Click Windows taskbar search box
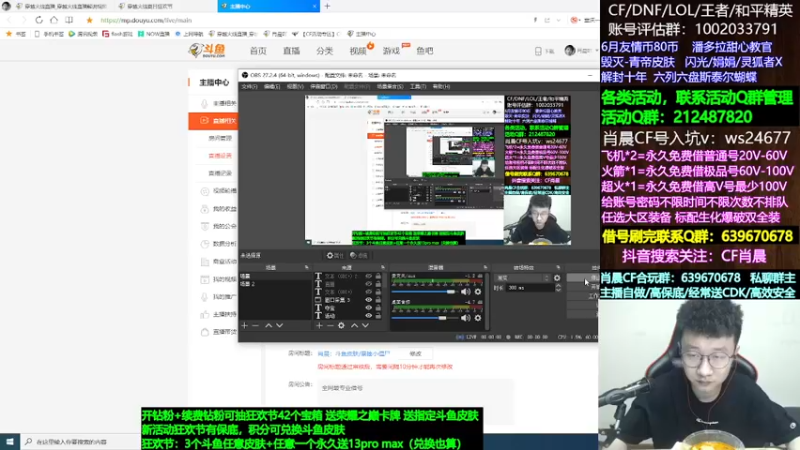The height and width of the screenshot is (450, 800). point(81,442)
